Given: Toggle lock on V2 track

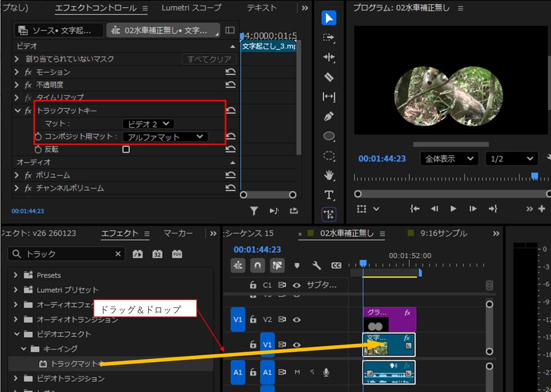Looking at the screenshot, I should (x=253, y=319).
